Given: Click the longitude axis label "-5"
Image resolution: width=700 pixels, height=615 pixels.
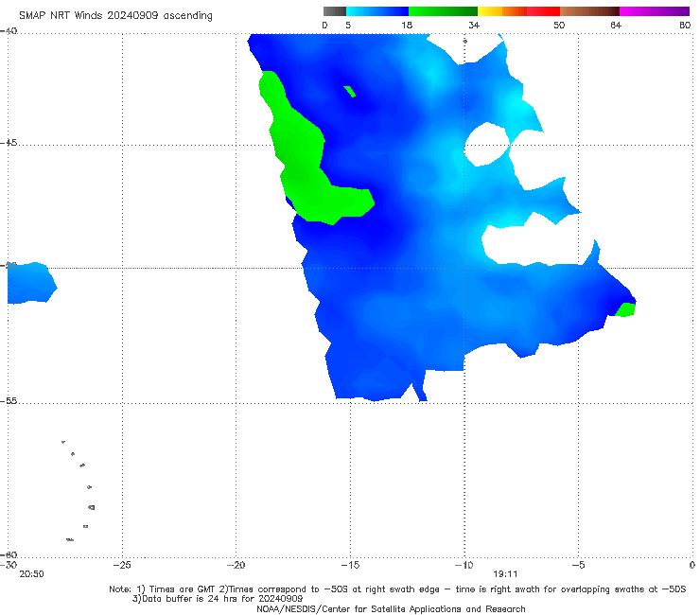Looking at the screenshot, I should (x=578, y=565).
